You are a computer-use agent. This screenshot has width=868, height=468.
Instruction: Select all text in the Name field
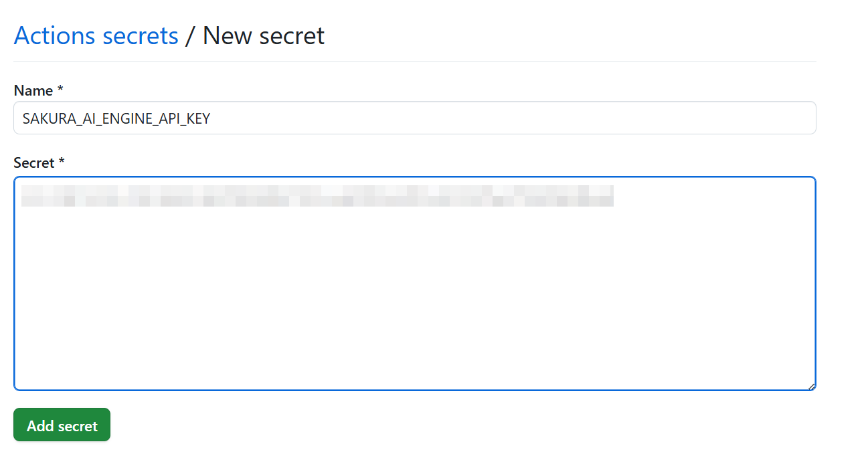(115, 118)
